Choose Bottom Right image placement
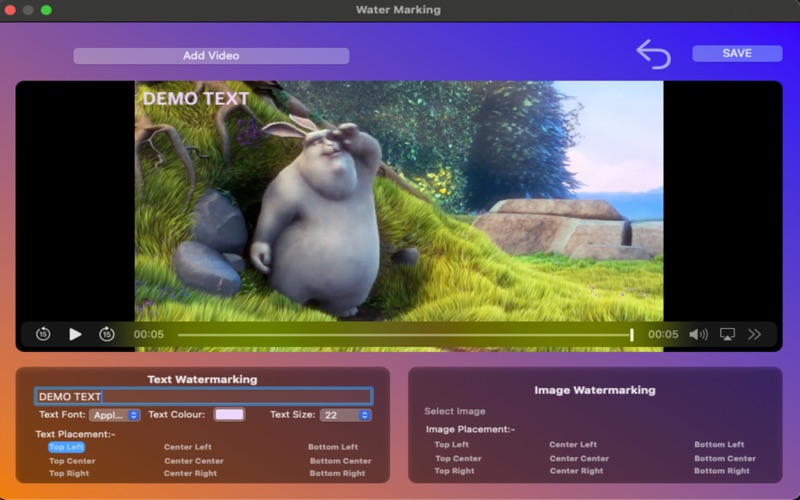Image resolution: width=800 pixels, height=500 pixels. pyautogui.click(x=722, y=471)
